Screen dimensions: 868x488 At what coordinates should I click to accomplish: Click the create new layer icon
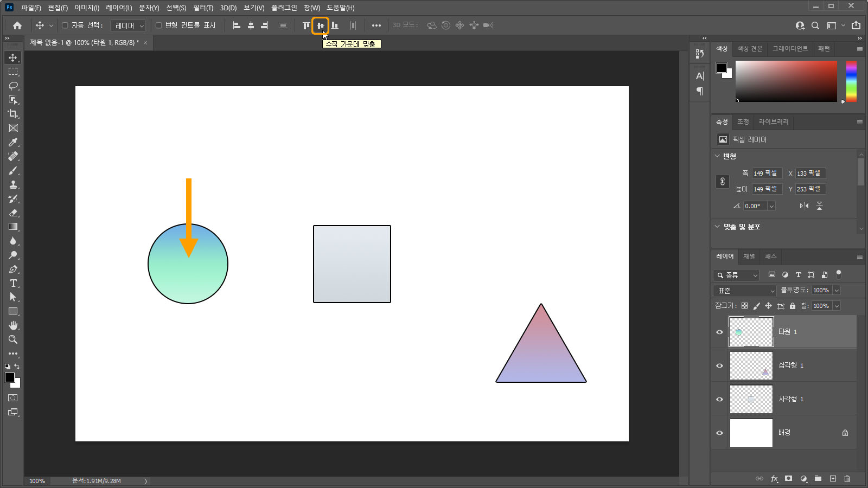point(833,479)
